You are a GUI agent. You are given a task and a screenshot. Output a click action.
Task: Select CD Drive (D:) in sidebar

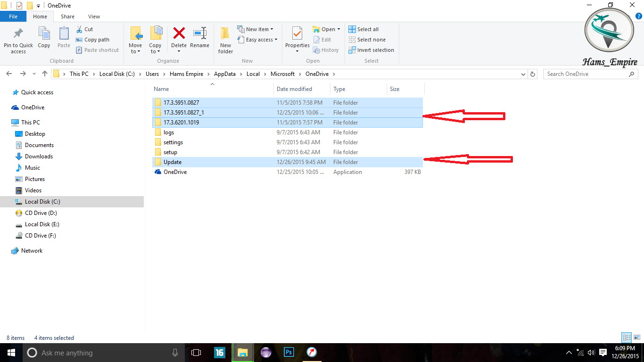pos(36,213)
